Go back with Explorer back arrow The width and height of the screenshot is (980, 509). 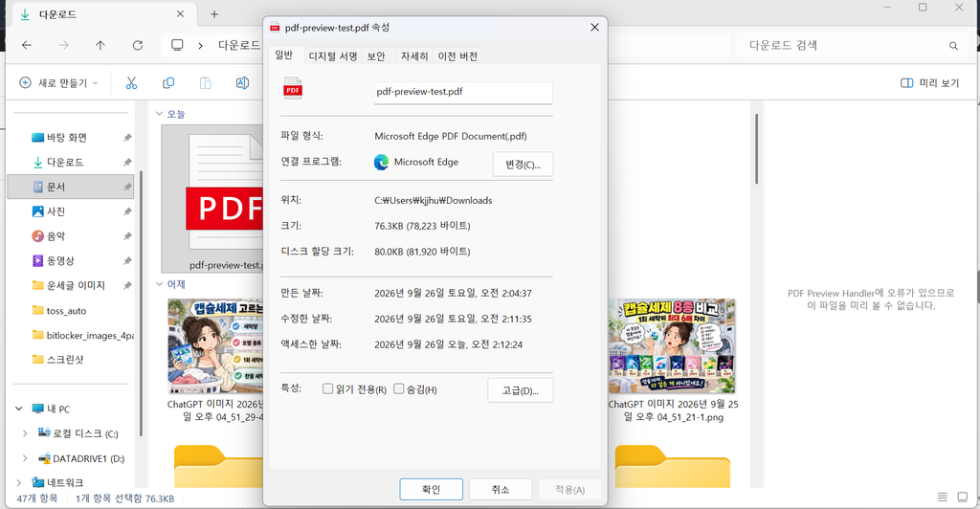pyautogui.click(x=26, y=45)
